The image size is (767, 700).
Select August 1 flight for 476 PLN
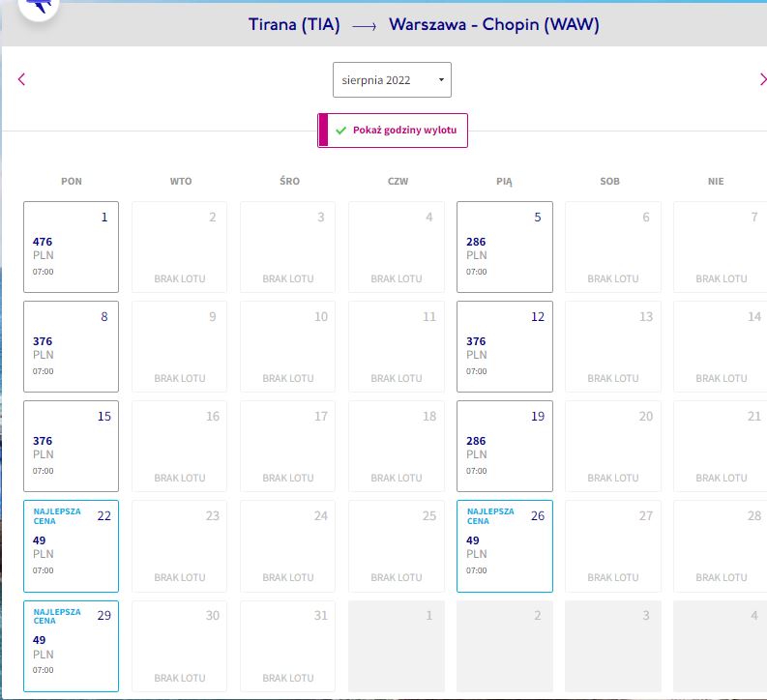tap(71, 247)
